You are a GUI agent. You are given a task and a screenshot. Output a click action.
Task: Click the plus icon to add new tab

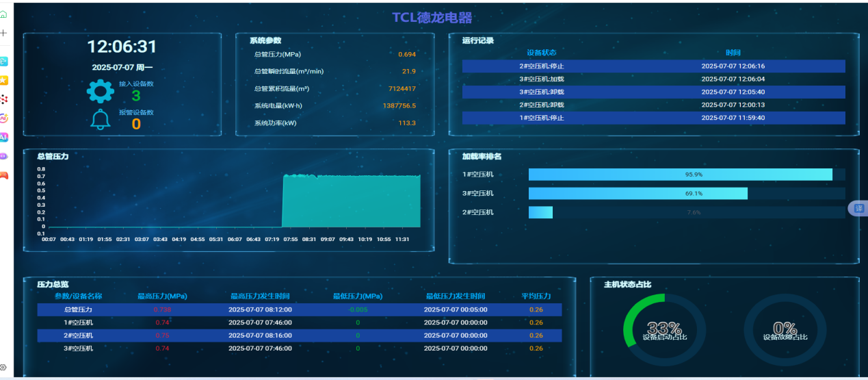(x=3, y=33)
